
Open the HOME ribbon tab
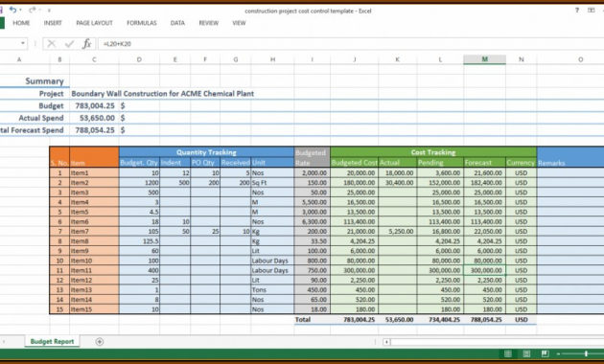[x=21, y=23]
